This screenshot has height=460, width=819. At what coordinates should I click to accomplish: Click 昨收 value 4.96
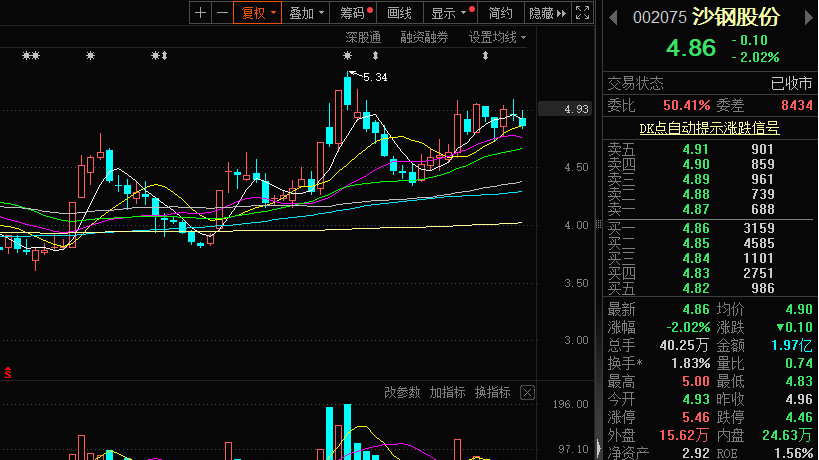coord(799,399)
